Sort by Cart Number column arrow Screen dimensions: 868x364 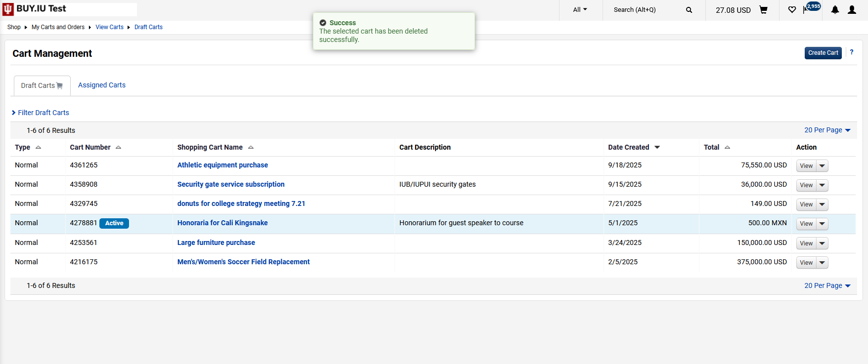[118, 148]
